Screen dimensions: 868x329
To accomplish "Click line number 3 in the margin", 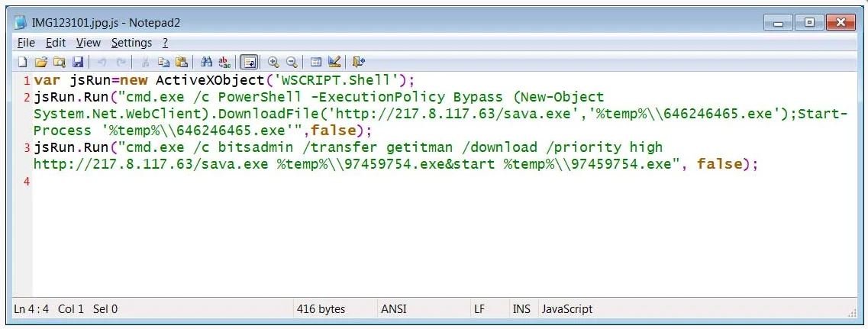I will point(27,148).
